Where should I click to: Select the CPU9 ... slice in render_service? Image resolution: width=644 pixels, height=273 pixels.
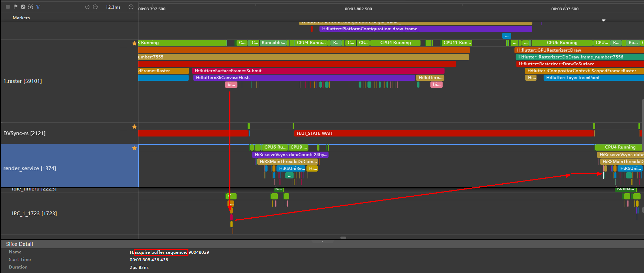(x=298, y=147)
